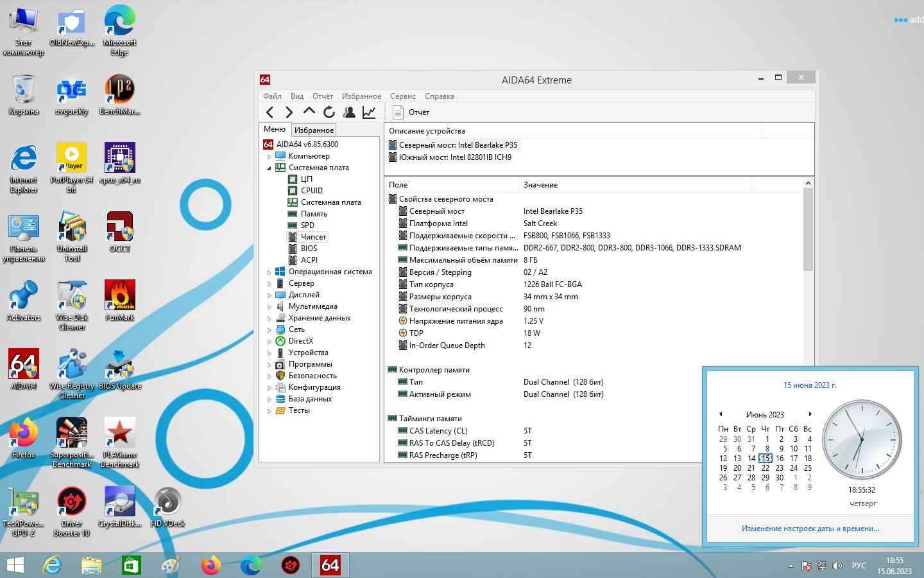Open the cpuz_x64_ru desktop shortcut
This screenshot has height=578, width=924.
click(120, 163)
